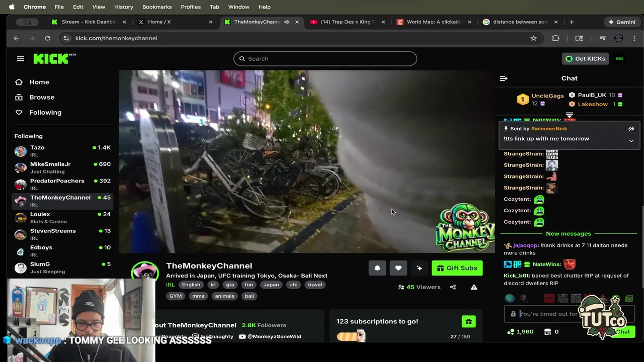Open the History menu in the menu bar
The image size is (644, 362).
point(123,7)
